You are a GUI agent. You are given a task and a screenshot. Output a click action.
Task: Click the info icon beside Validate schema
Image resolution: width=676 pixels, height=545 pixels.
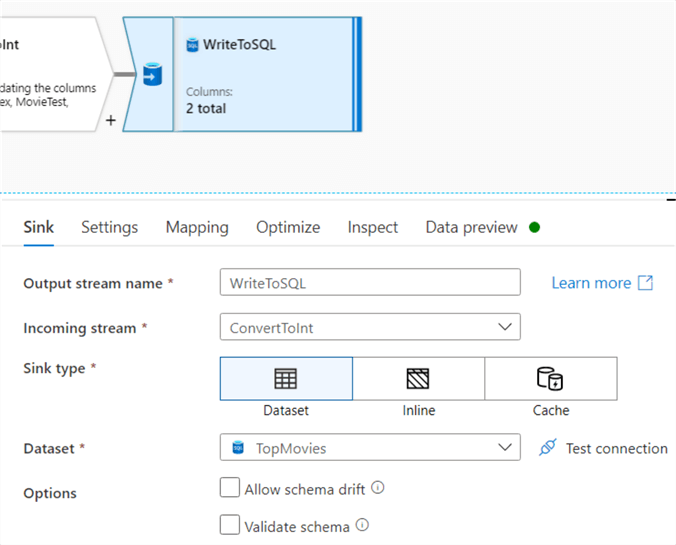[362, 525]
